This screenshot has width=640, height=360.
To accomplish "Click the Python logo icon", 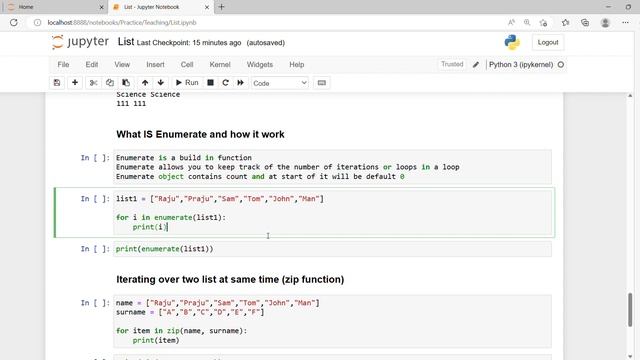I will click(512, 42).
